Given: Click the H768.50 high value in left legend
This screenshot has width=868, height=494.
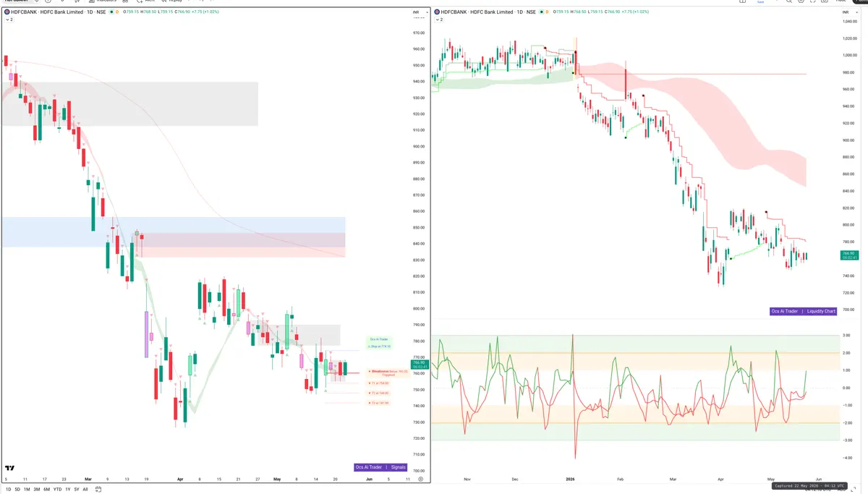Looking at the screenshot, I should (148, 13).
